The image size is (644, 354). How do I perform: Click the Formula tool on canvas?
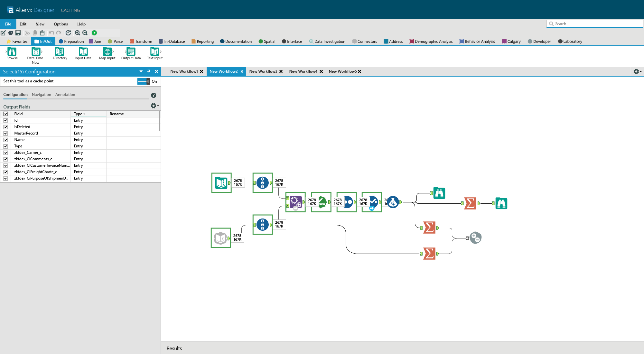click(x=393, y=202)
